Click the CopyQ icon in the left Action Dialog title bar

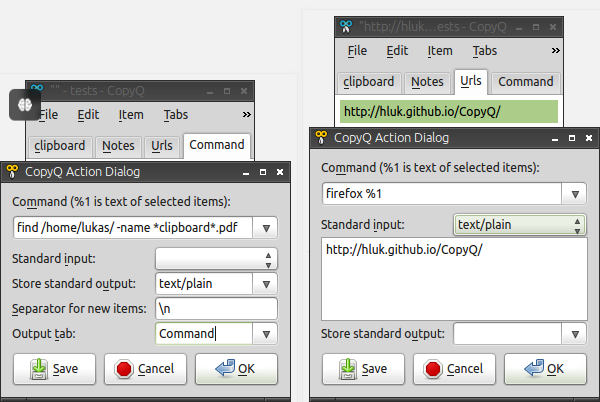click(x=12, y=172)
